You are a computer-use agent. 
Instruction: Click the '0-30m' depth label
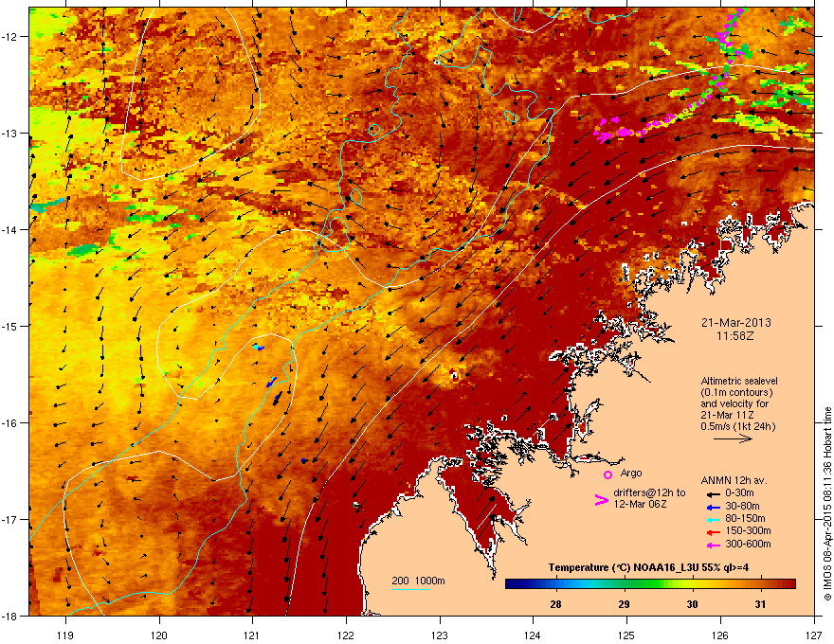pyautogui.click(x=739, y=493)
